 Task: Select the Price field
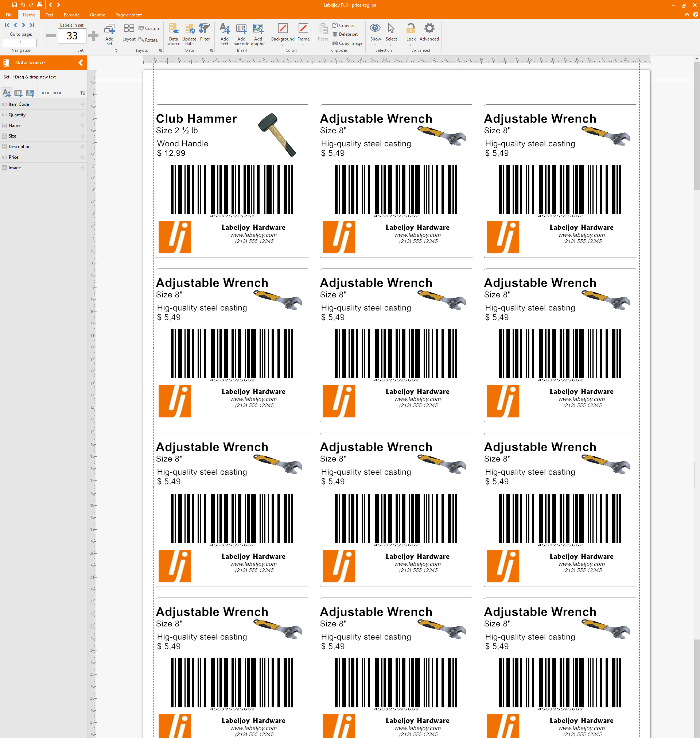44,157
